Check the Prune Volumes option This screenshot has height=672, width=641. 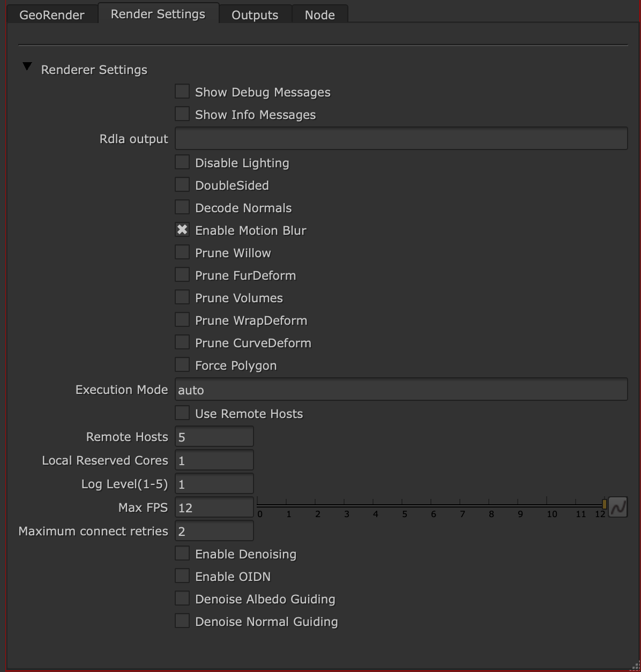point(182,297)
